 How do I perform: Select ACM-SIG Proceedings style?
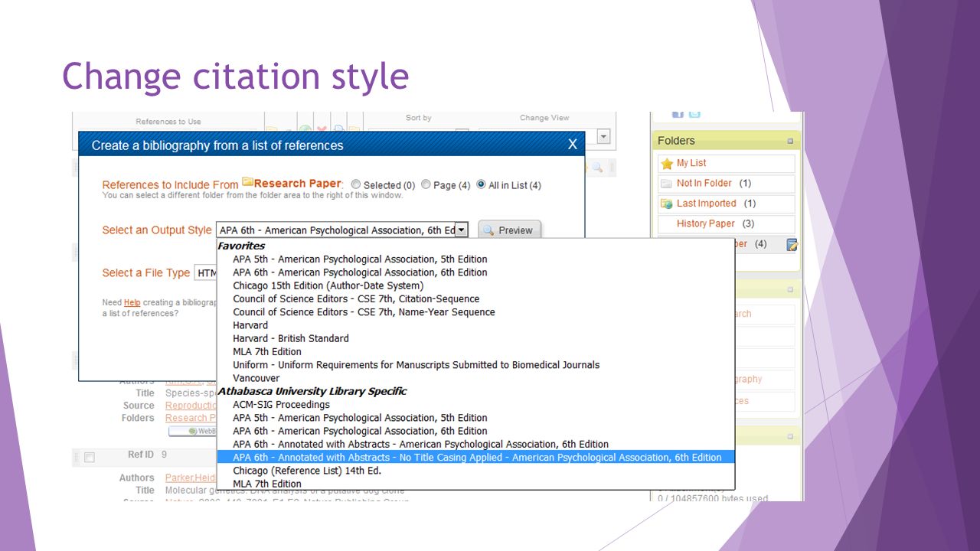(281, 404)
